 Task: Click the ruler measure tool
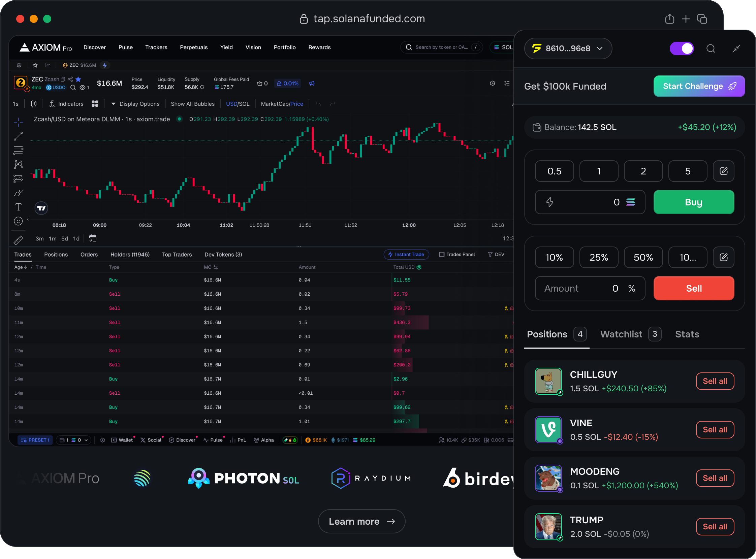(x=18, y=240)
